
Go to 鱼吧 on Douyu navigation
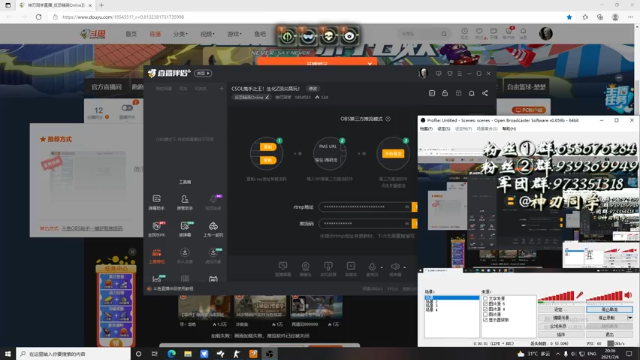(x=260, y=34)
